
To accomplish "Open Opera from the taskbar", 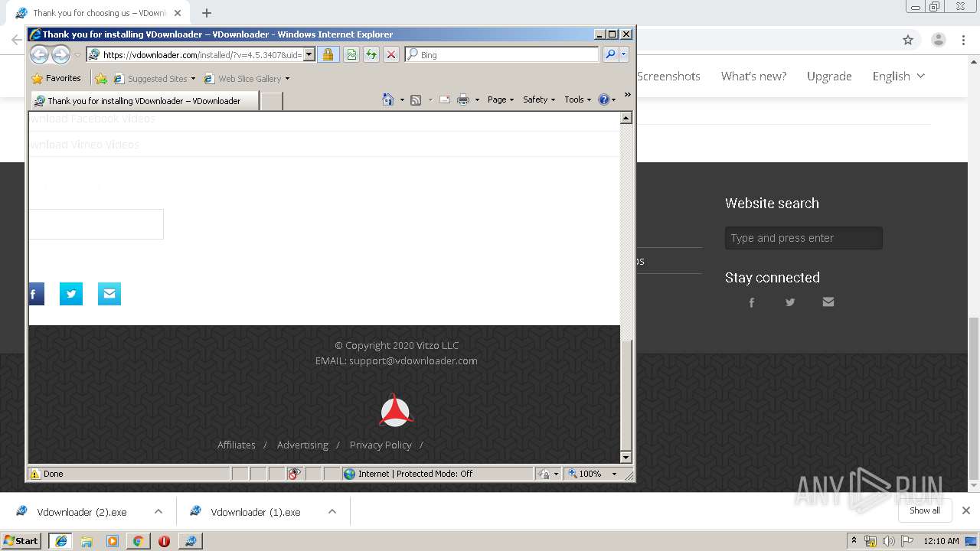I will click(164, 541).
